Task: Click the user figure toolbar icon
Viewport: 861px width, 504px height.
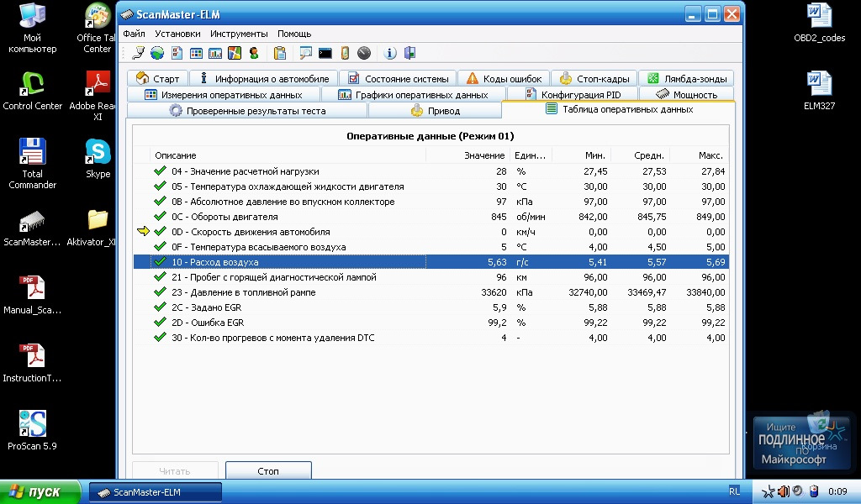Action: 254,53
